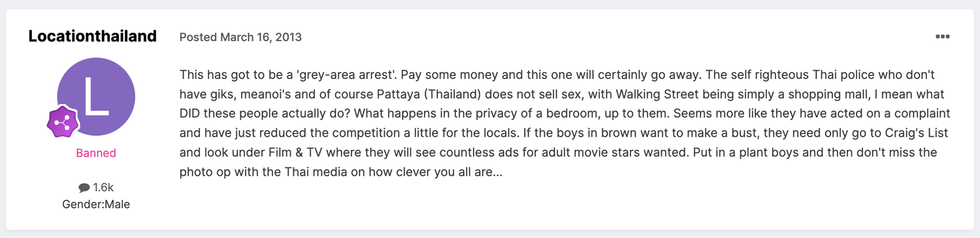
Task: Click the pink Banned group label
Action: point(96,153)
